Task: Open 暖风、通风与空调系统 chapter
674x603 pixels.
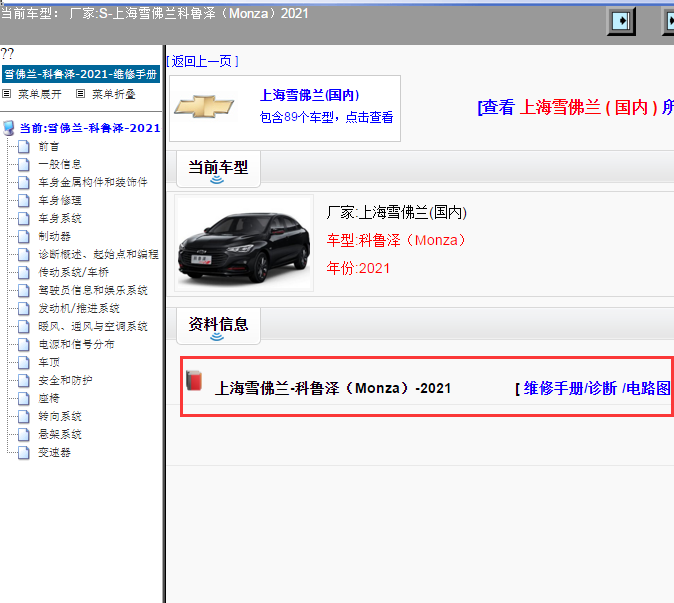Action: (x=93, y=327)
